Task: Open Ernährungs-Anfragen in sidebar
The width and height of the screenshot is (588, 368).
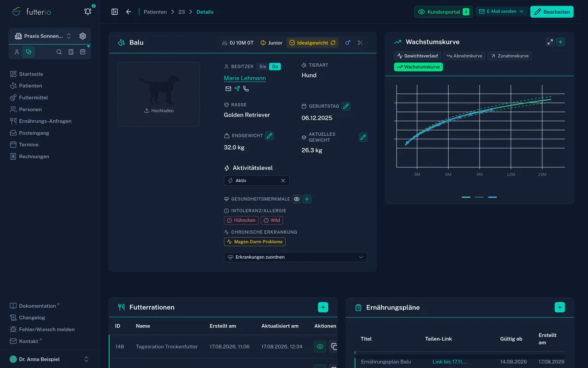Action: click(45, 121)
